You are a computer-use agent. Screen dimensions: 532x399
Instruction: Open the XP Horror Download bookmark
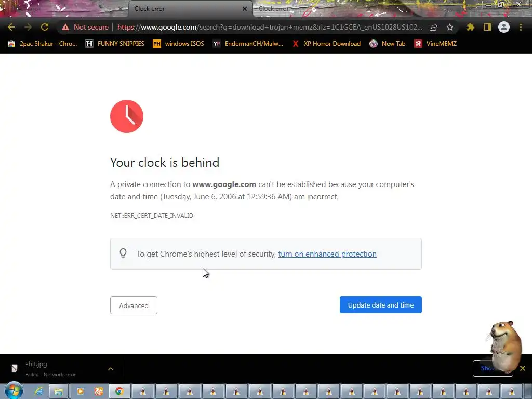[326, 44]
